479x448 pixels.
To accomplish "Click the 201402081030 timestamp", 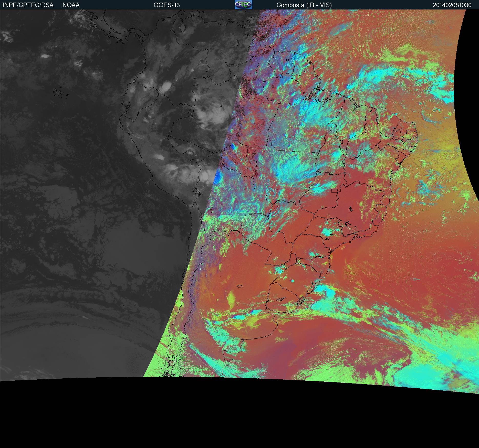I will [x=452, y=5].
